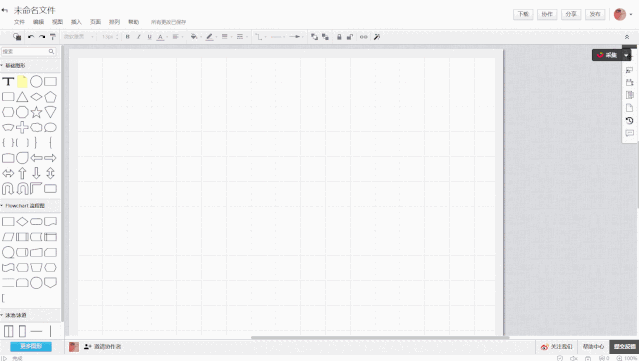639x361 pixels.
Task: Select the triangle shape
Action: (22, 97)
